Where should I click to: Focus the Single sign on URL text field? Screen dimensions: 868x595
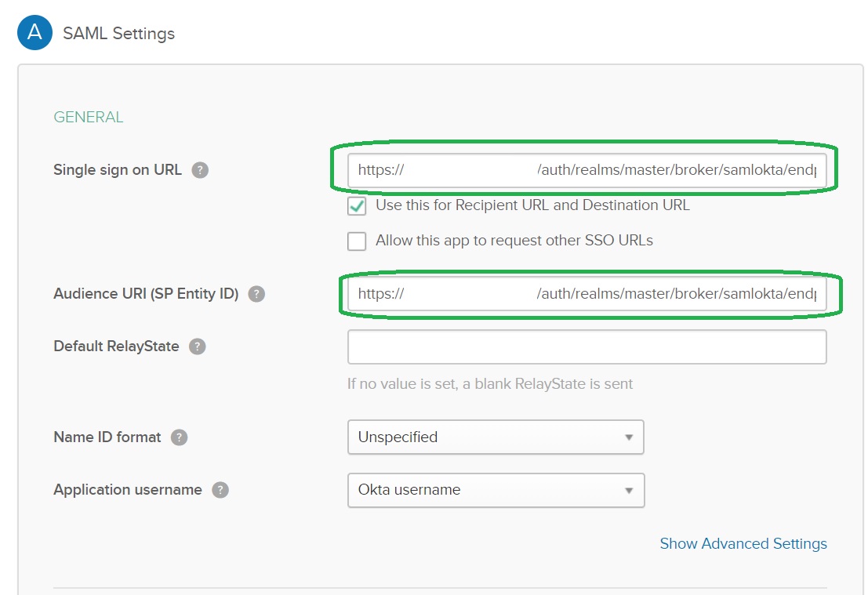[587, 170]
